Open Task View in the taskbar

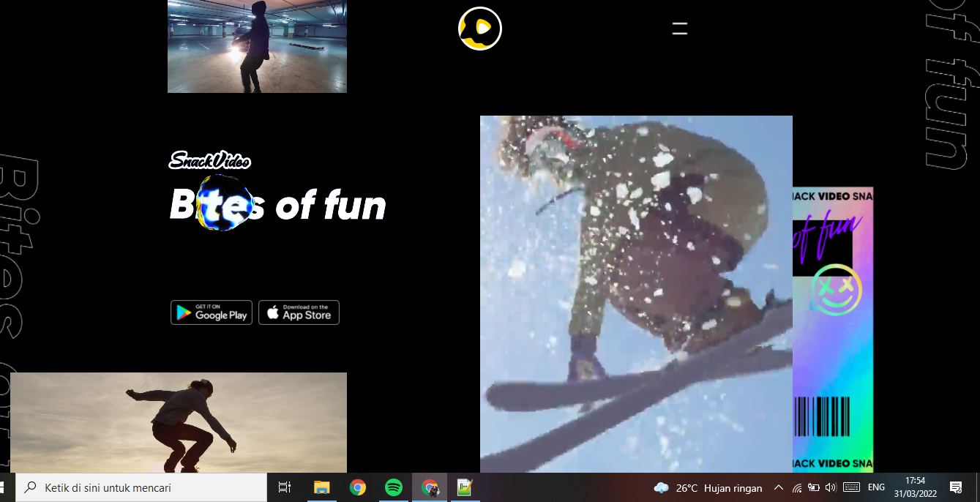coord(285,487)
